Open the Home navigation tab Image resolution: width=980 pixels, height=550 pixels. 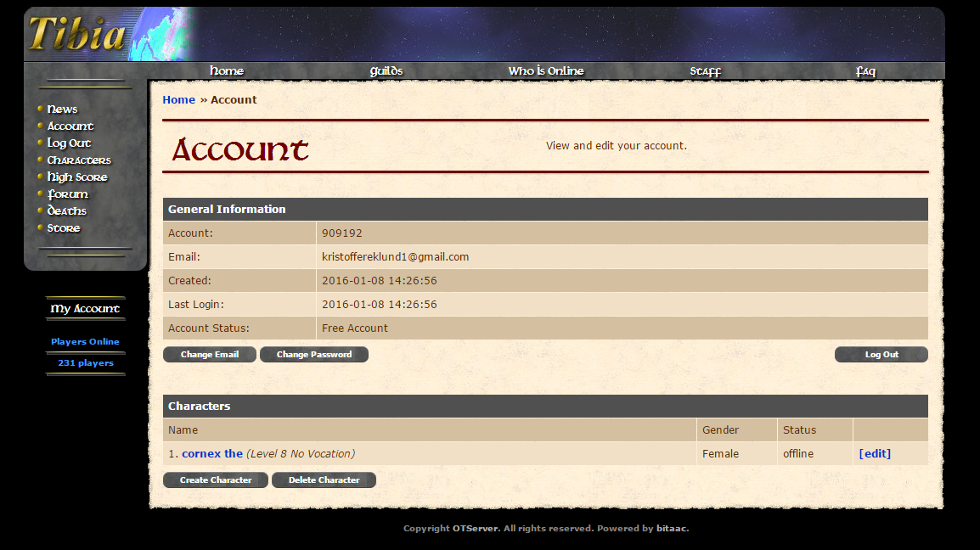pos(226,70)
